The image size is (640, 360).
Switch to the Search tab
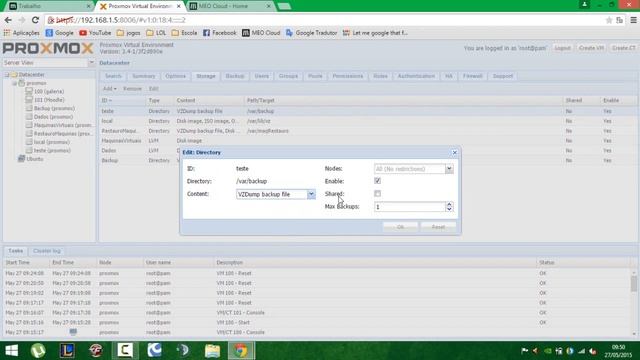(113, 76)
